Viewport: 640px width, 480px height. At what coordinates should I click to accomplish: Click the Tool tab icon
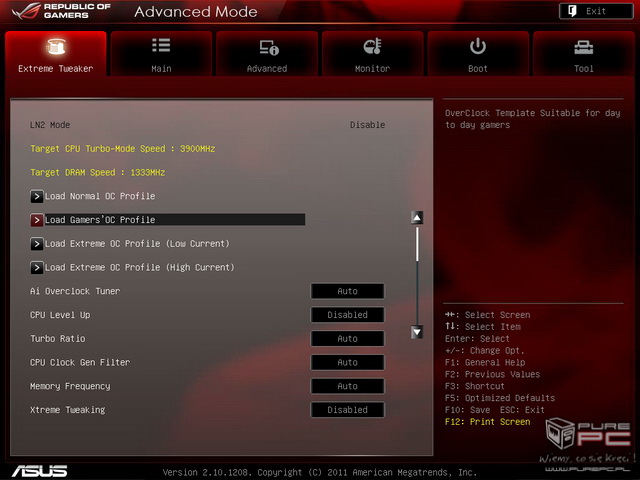tap(584, 47)
